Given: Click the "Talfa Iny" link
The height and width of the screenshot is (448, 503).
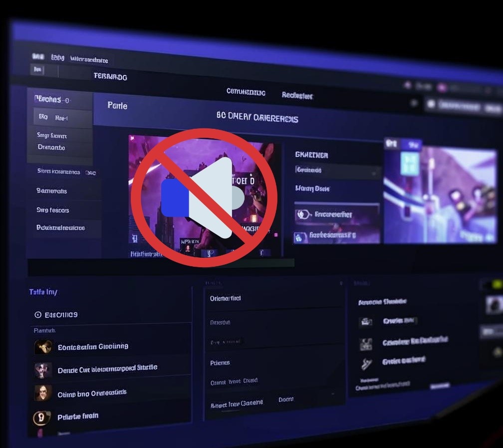Looking at the screenshot, I should pos(43,292).
